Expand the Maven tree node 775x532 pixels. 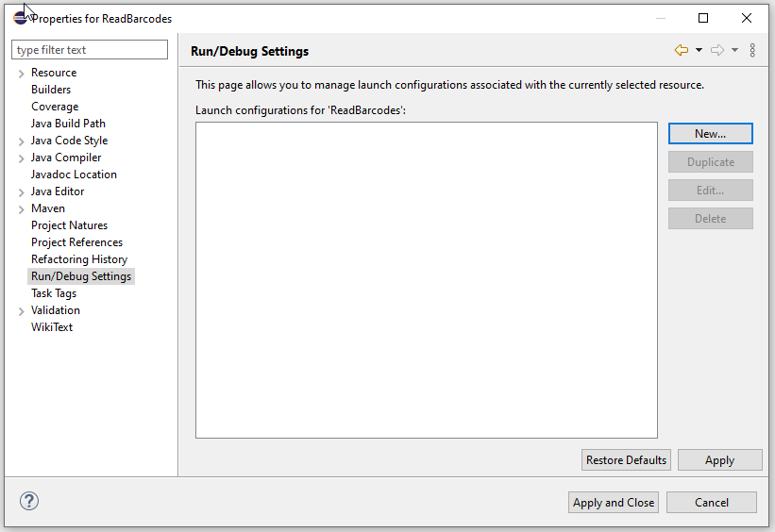pyautogui.click(x=21, y=209)
